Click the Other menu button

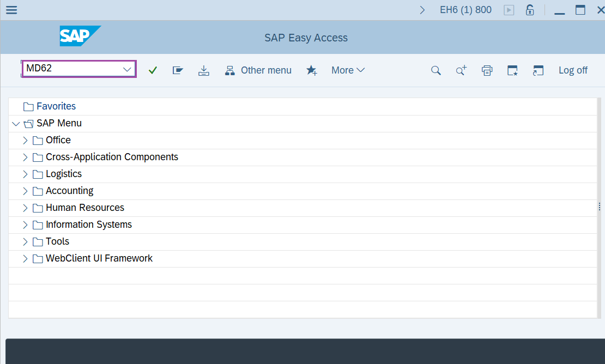tap(258, 70)
